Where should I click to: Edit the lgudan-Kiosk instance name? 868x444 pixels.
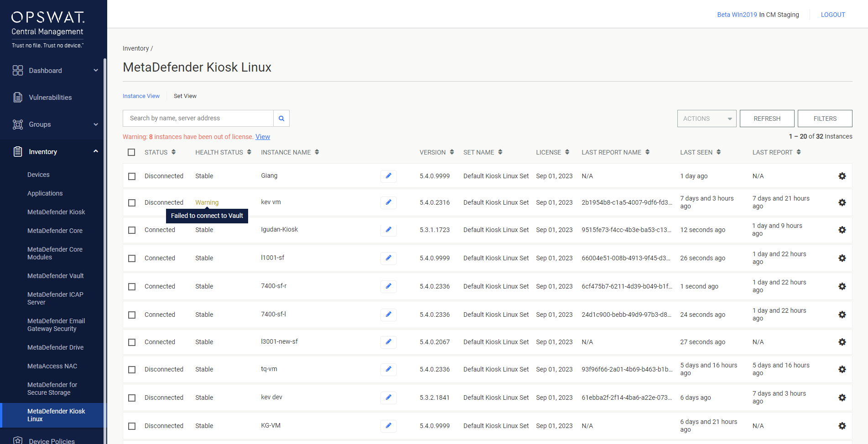[x=389, y=230]
